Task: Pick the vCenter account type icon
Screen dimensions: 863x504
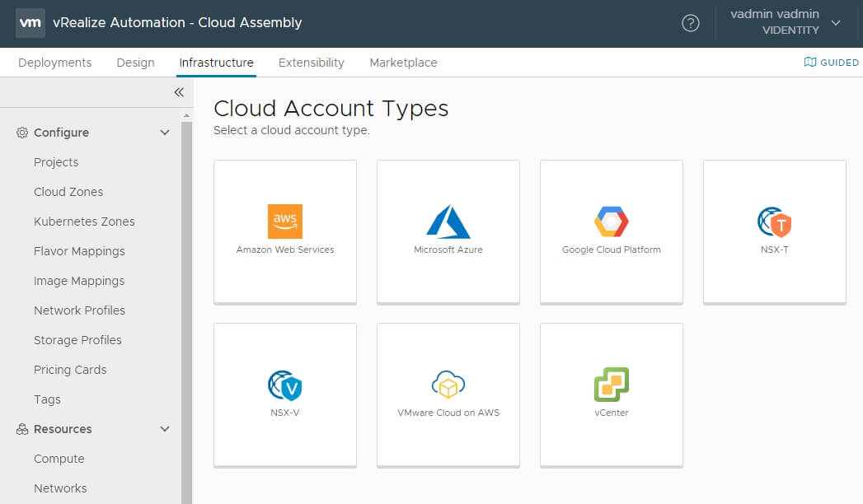Action: pos(612,385)
